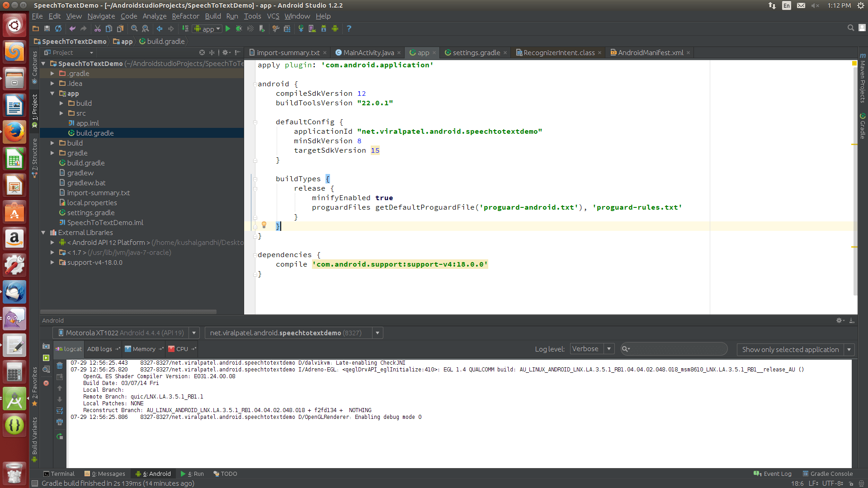Click the logcat screen capture camera icon

pos(46,346)
